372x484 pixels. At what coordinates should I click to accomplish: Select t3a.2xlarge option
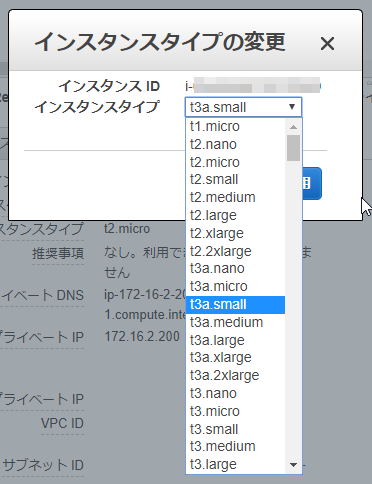click(x=235, y=376)
